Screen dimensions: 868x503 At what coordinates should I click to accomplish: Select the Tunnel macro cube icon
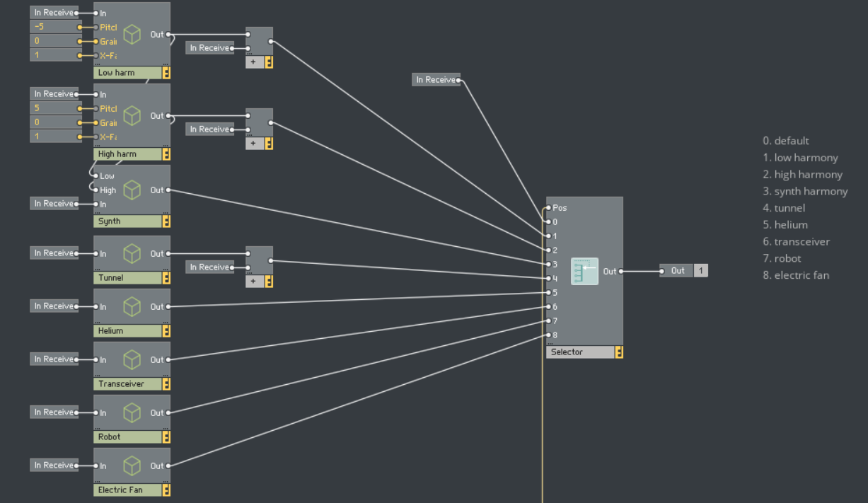click(x=132, y=253)
